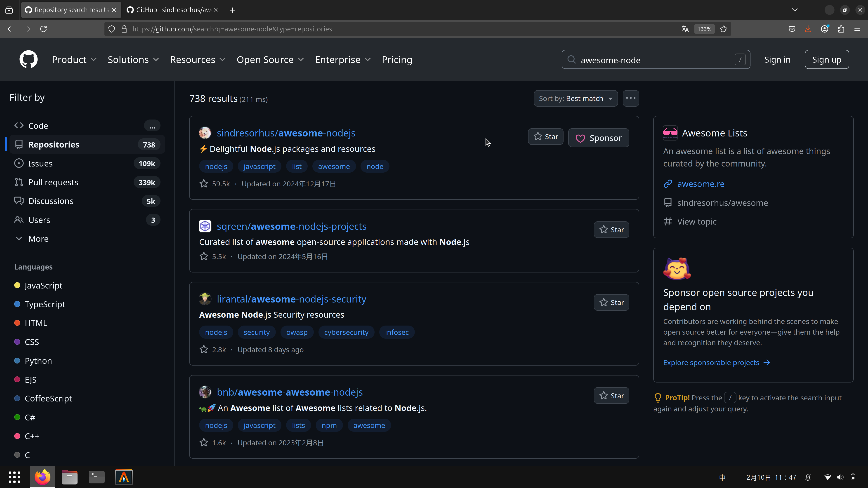Open the three-dot search options menu
Screen dimensions: 868x488
coord(630,98)
